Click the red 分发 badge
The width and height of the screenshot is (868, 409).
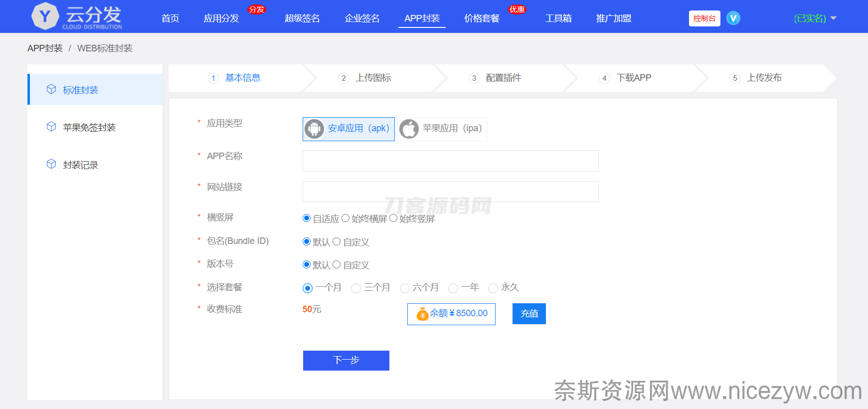coord(257,9)
